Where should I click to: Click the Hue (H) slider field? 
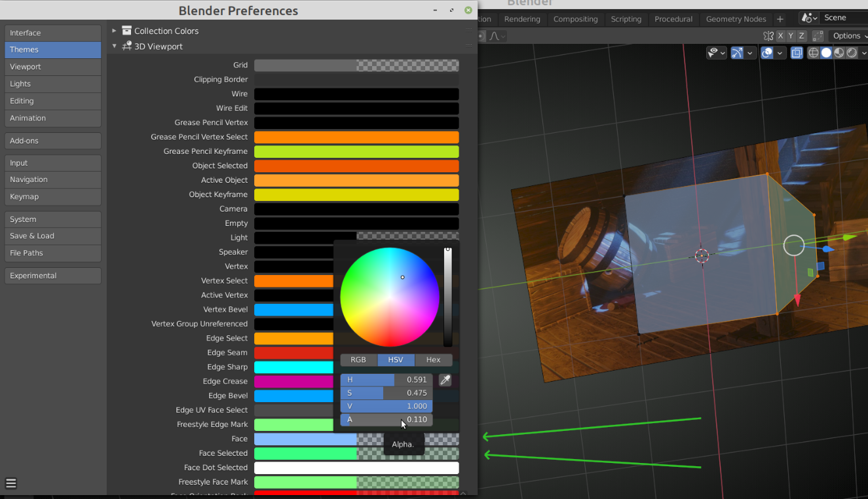[387, 380]
